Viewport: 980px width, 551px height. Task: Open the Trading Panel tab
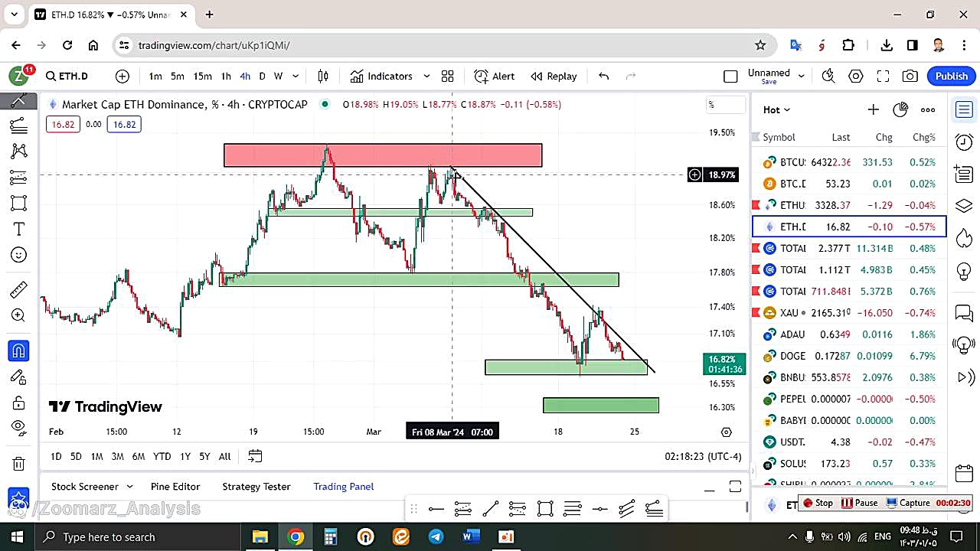344,486
